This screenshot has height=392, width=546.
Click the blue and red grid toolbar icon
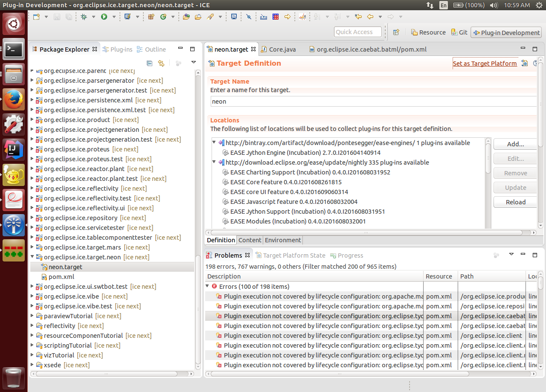275,17
